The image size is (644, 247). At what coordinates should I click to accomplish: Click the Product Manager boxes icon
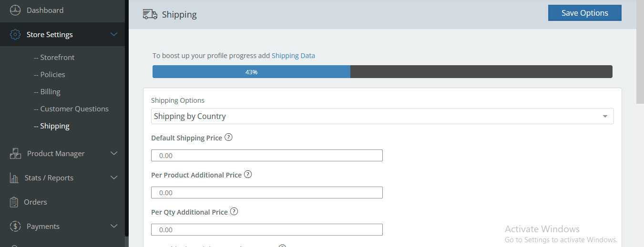(15, 153)
